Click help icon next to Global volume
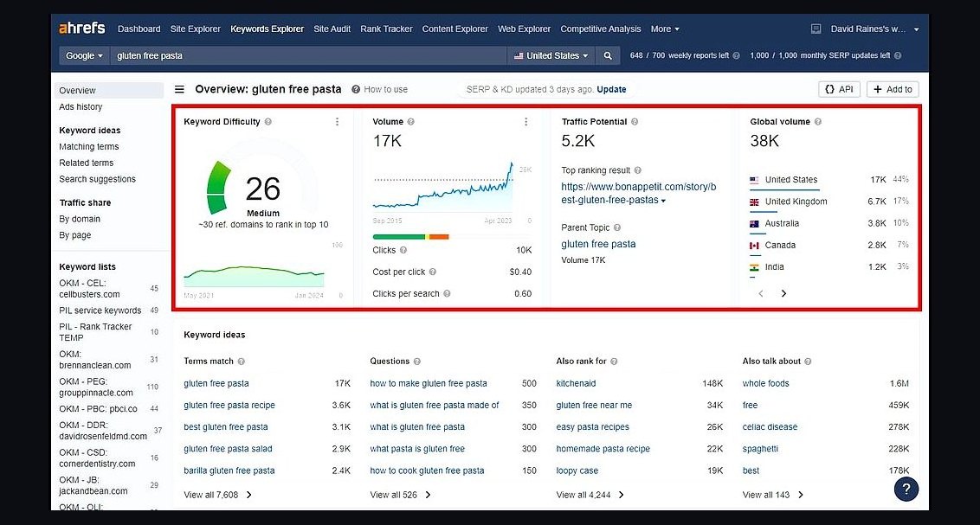Image resolution: width=980 pixels, height=525 pixels. (x=817, y=122)
